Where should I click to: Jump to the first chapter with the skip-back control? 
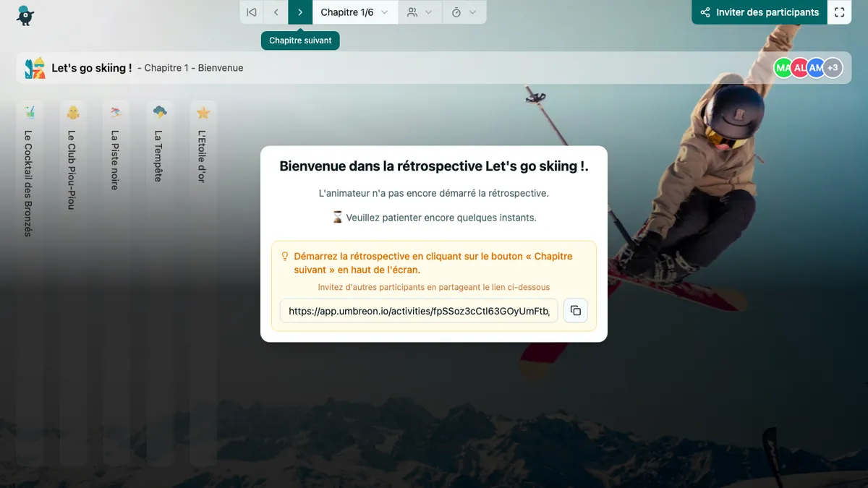click(251, 12)
